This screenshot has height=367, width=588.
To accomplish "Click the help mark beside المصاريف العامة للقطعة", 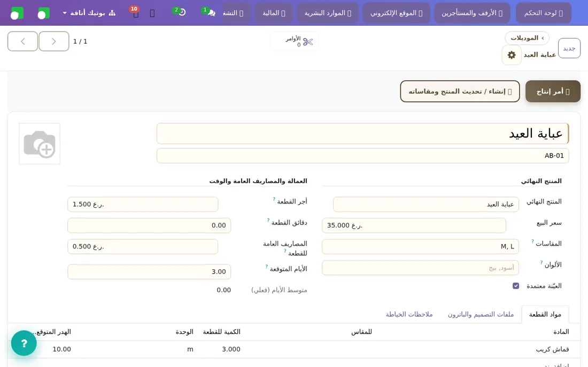I will (x=285, y=251).
